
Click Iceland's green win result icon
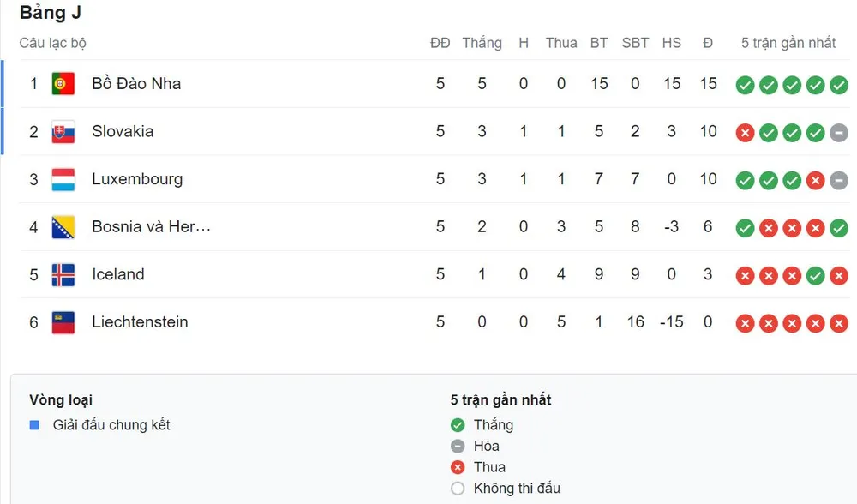tap(816, 276)
